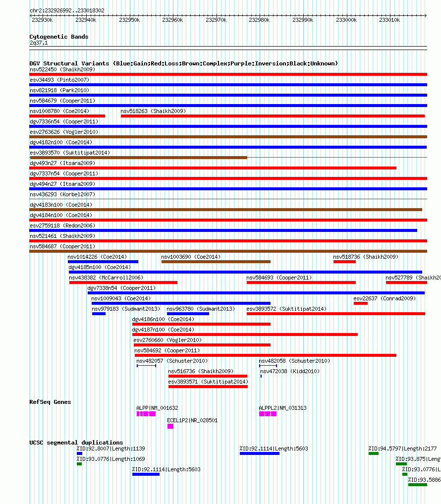Click the nsv522450 (Shaikh2009) variant label
Image resolution: width=441 pixels, height=504 pixels.
point(62,69)
